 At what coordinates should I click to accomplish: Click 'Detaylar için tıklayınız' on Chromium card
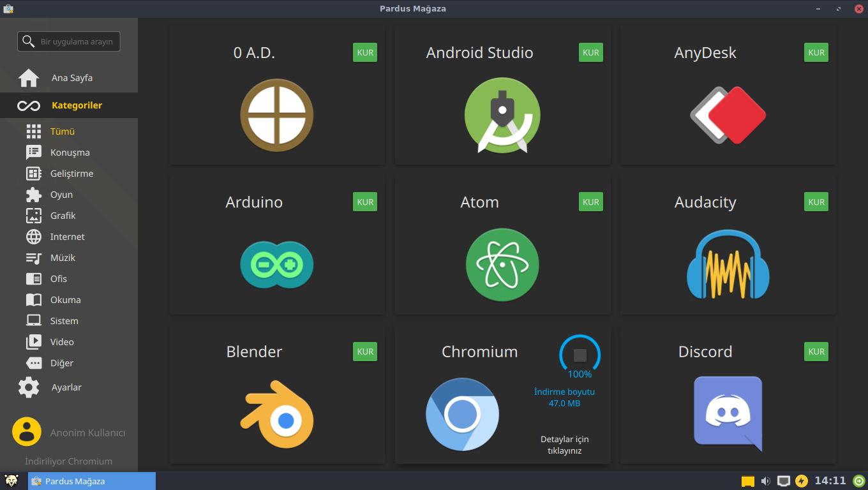pos(565,445)
